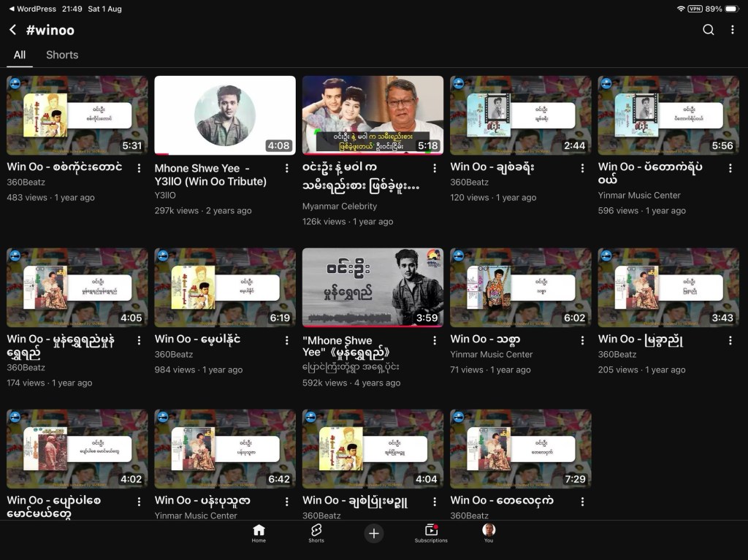
Task: Play the 2:44 video thumbnail
Action: click(521, 115)
